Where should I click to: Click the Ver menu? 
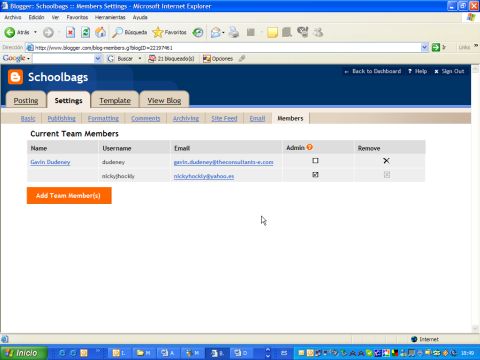[55, 17]
